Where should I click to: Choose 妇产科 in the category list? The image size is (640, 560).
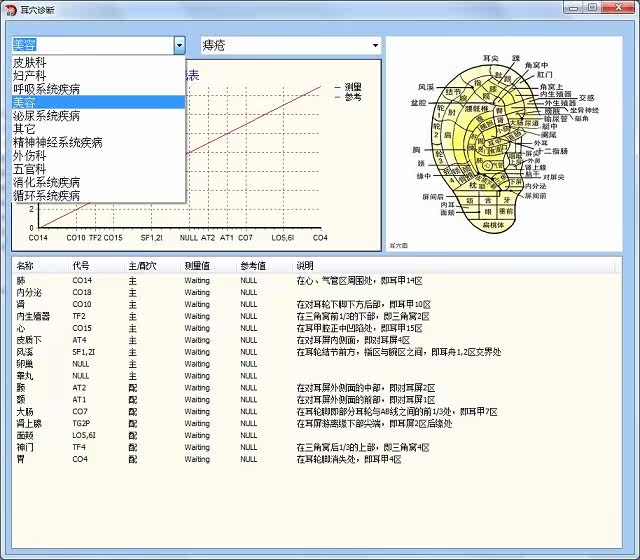click(30, 75)
